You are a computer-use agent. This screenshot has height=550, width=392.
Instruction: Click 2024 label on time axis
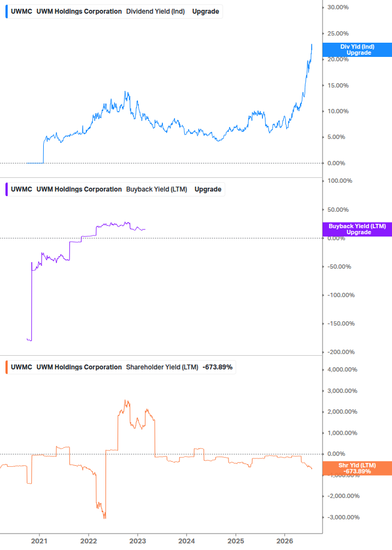[186, 541]
